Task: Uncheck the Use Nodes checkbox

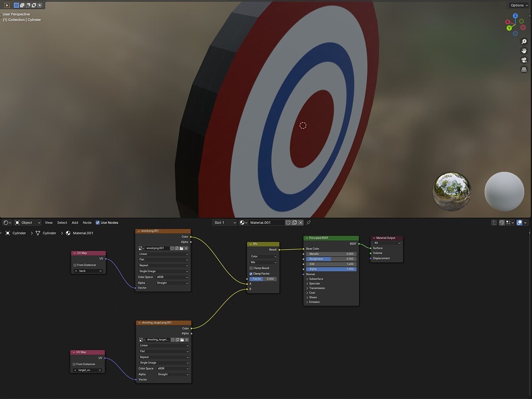Action: pos(98,222)
